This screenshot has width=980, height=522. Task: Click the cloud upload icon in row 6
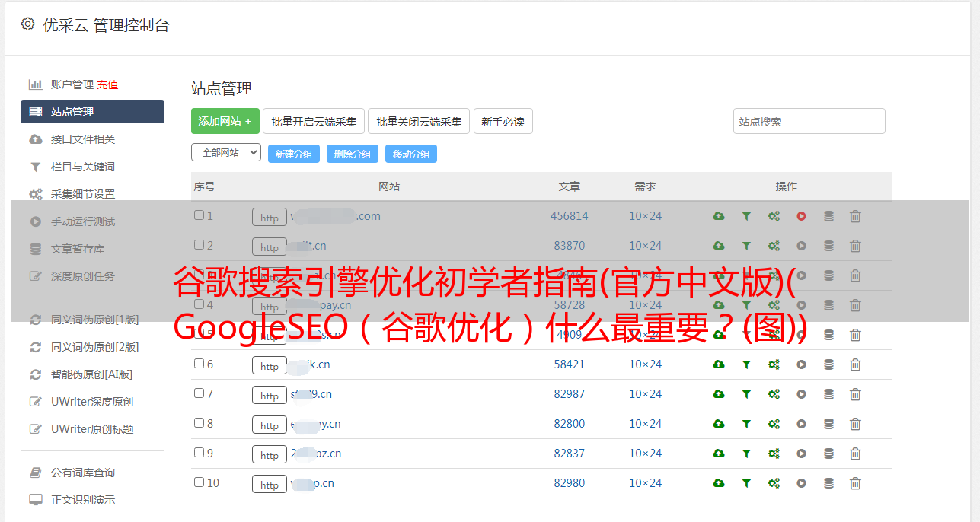pos(719,364)
